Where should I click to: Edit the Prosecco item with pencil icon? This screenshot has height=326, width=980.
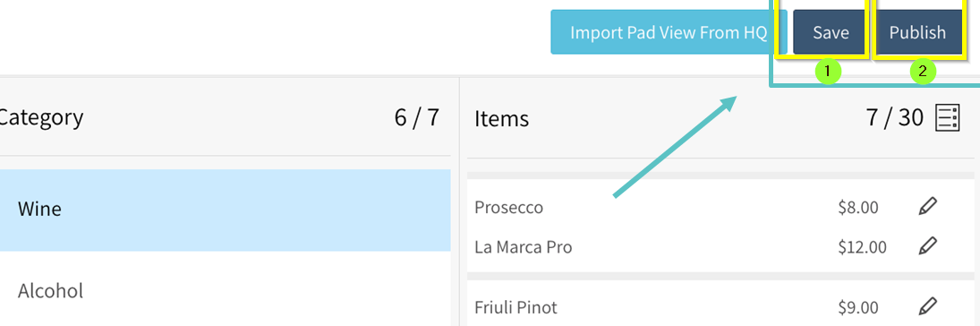pyautogui.click(x=928, y=207)
